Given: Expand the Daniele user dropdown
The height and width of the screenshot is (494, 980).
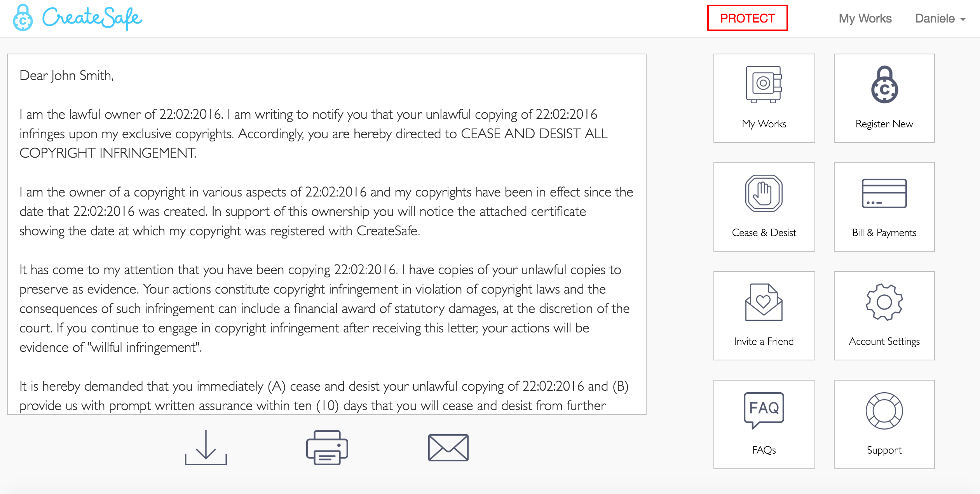Looking at the screenshot, I should 940,18.
